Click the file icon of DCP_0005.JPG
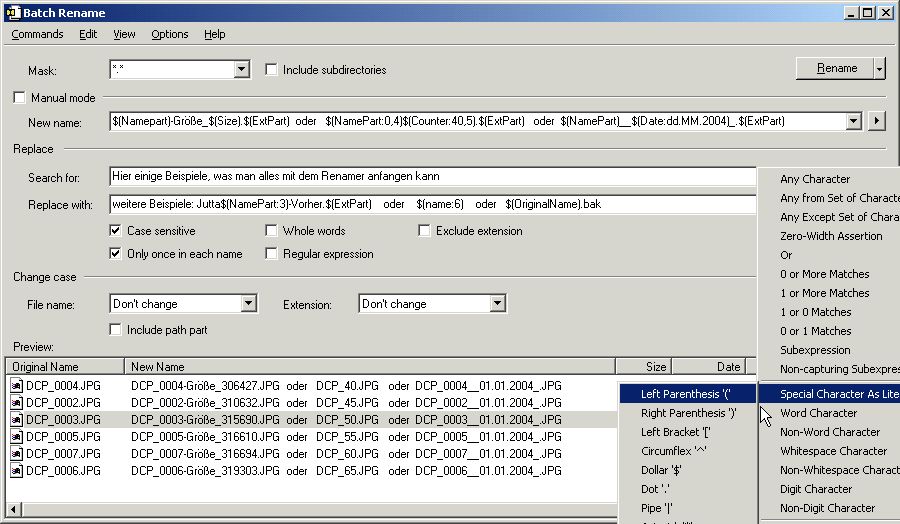 pos(17,436)
